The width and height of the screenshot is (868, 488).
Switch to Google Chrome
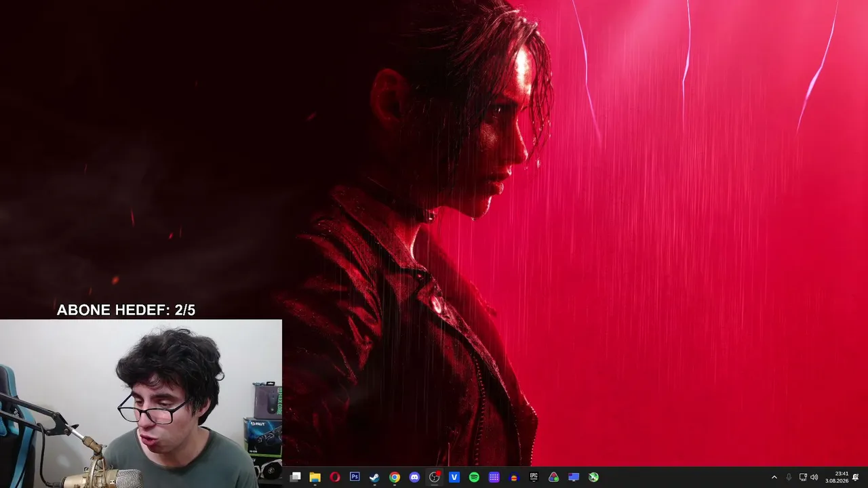(395, 477)
